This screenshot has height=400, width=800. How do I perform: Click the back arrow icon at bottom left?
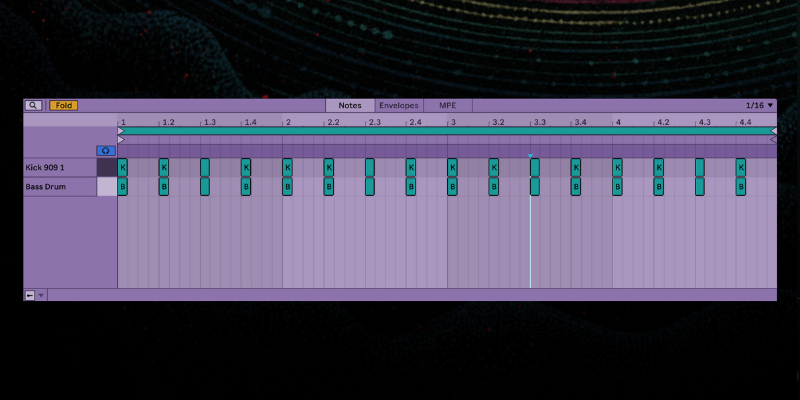30,295
